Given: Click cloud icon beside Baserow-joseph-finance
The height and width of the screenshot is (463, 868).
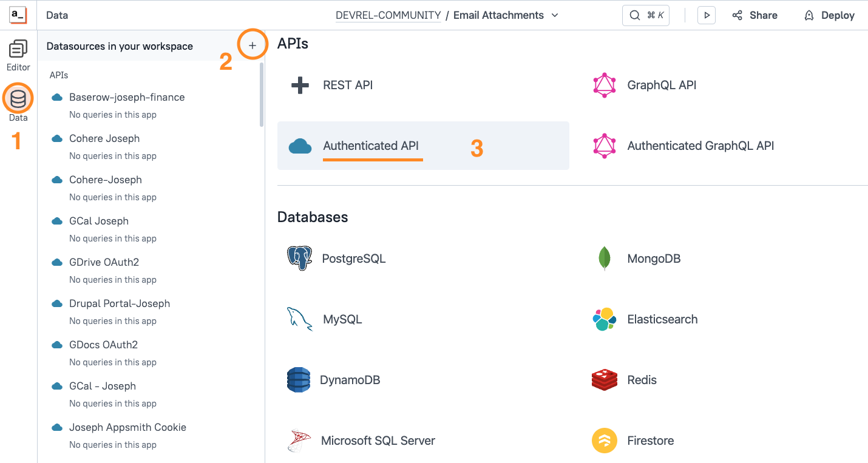Looking at the screenshot, I should tap(57, 97).
